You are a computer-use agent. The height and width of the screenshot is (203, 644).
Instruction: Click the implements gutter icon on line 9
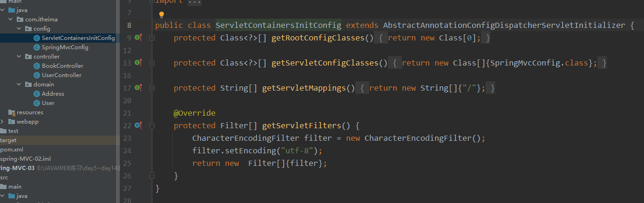(138, 38)
